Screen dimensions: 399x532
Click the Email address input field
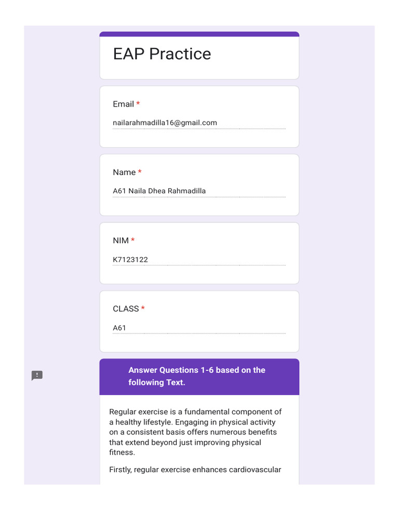[x=199, y=123]
